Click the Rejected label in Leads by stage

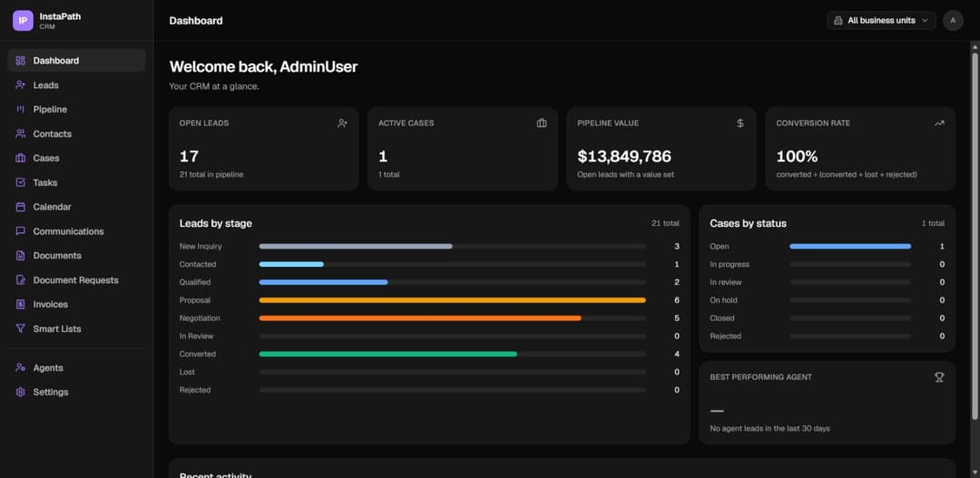195,391
